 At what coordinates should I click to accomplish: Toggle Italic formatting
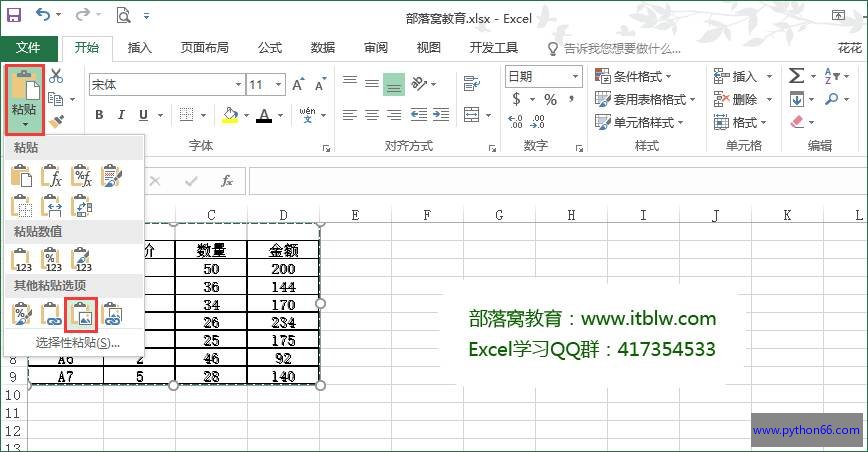point(121,115)
